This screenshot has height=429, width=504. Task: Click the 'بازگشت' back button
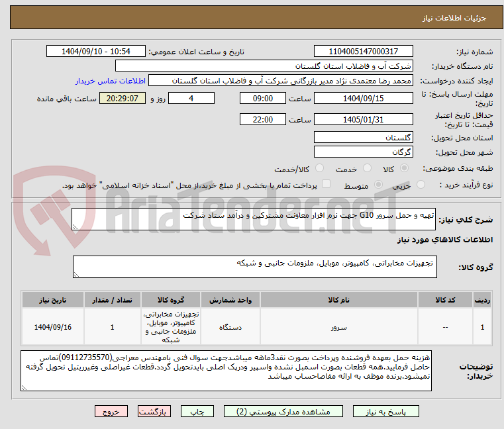click(x=154, y=411)
